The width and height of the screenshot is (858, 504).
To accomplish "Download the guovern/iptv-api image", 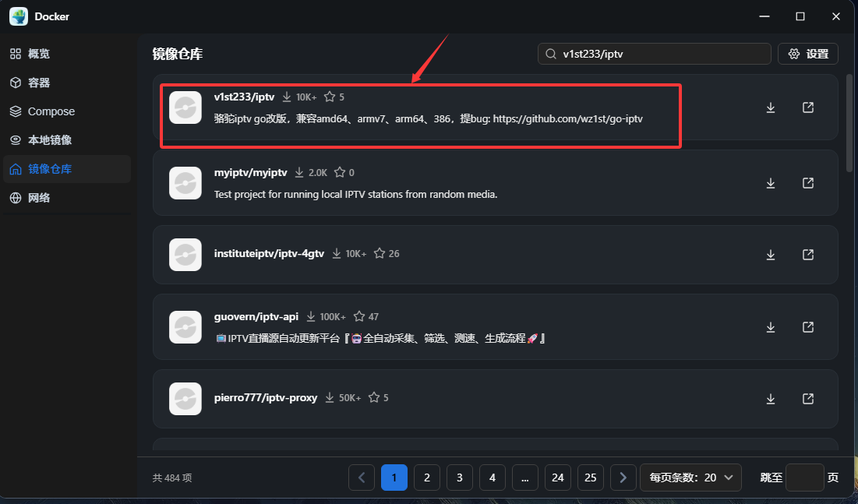I will 771,327.
